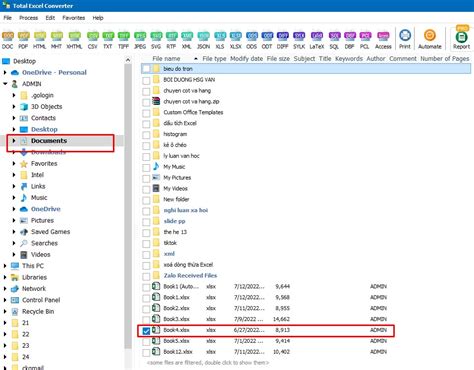Select the Videos tree folder
The width and height of the screenshot is (474, 370).
pos(40,255)
